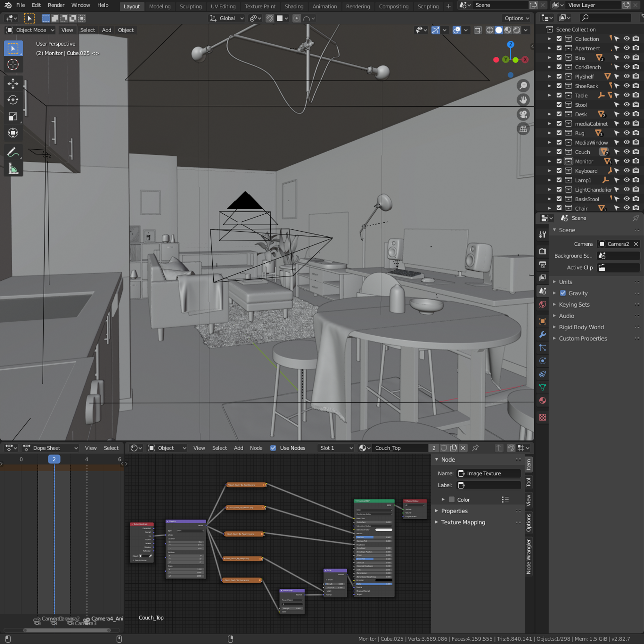The width and height of the screenshot is (644, 644).
Task: Uncheck the Gravity checkbox
Action: point(563,293)
